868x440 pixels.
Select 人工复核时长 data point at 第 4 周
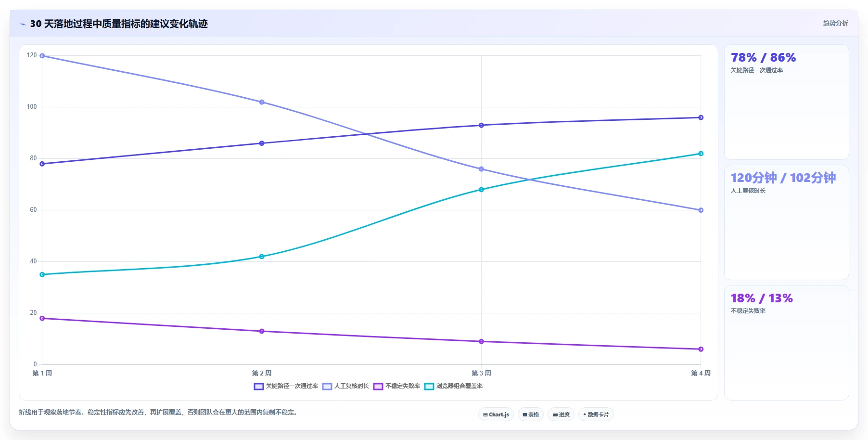point(701,210)
